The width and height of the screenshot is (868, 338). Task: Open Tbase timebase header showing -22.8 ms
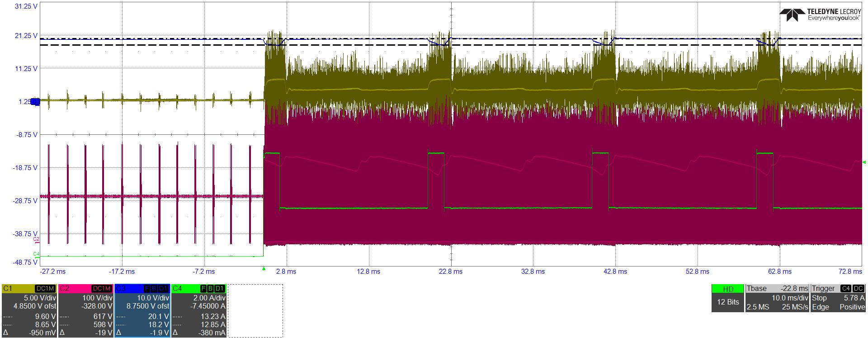point(777,288)
